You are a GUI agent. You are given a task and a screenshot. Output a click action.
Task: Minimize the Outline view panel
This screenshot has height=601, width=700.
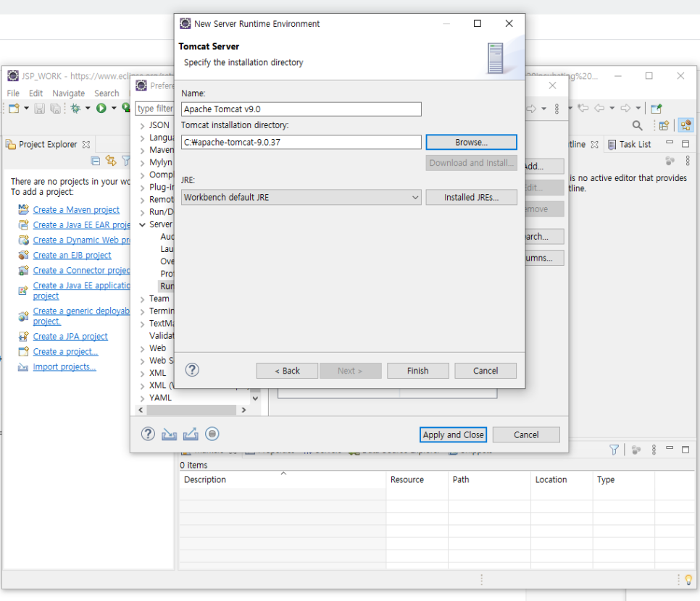tap(670, 143)
